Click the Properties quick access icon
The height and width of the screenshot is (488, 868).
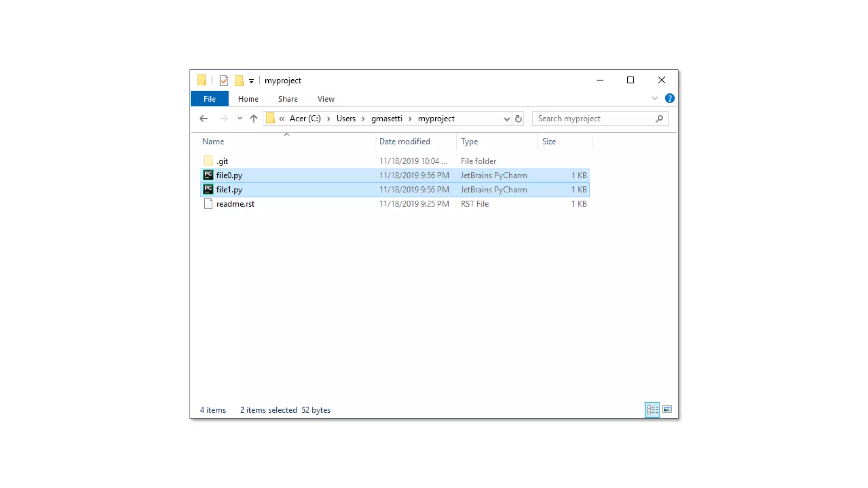click(x=224, y=80)
